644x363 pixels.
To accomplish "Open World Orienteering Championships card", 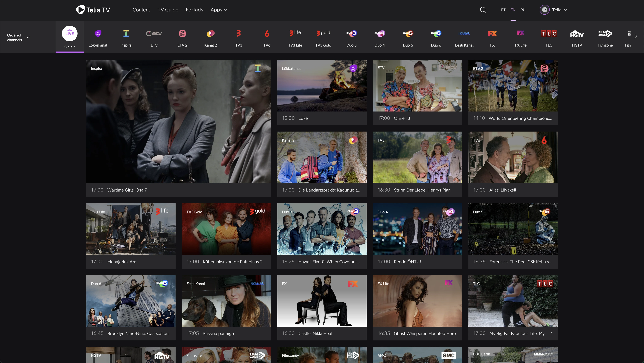I will point(513,93).
